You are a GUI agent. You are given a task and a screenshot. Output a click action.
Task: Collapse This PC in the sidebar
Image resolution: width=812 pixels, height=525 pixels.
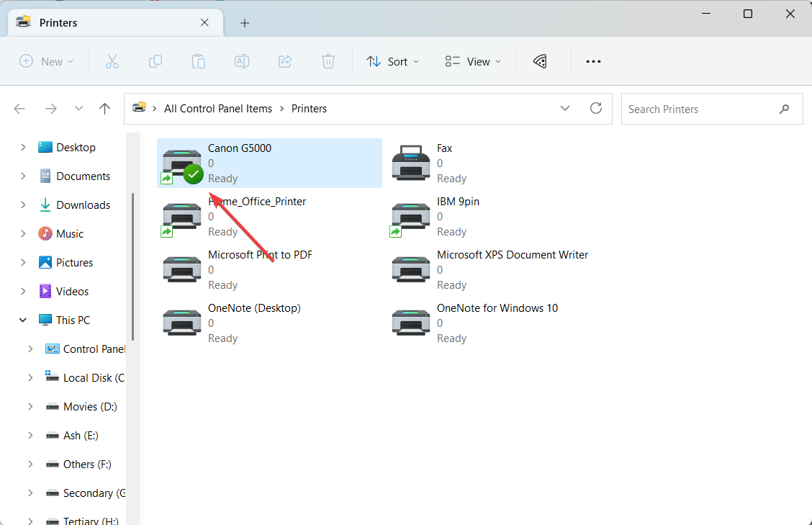pos(22,320)
